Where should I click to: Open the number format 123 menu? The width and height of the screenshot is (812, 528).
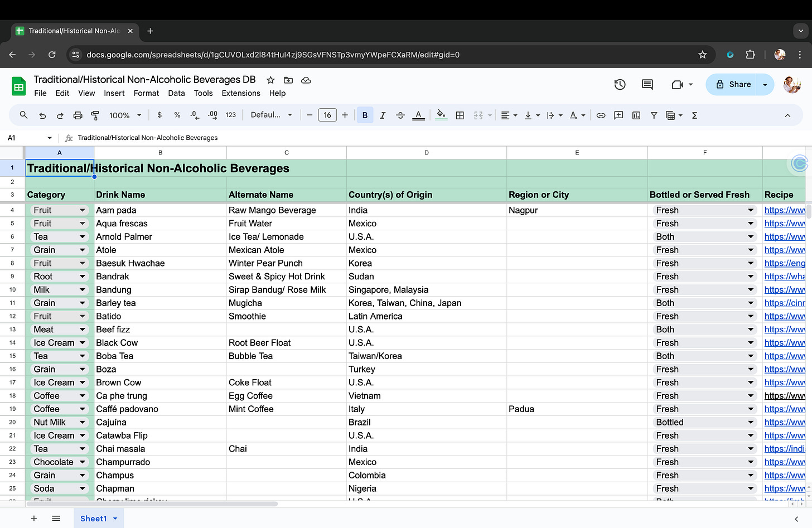pyautogui.click(x=231, y=115)
